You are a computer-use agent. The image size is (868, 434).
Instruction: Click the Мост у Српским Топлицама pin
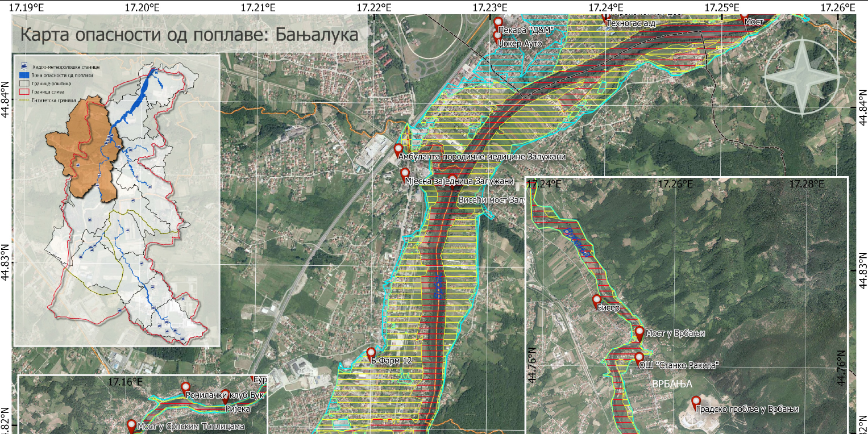coord(132,425)
